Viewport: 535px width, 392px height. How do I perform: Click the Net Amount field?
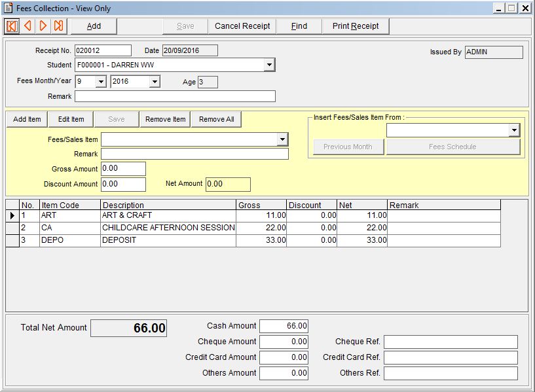click(x=228, y=185)
